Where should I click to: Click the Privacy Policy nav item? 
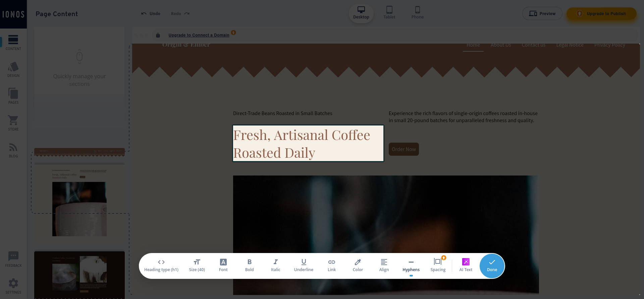tap(610, 45)
